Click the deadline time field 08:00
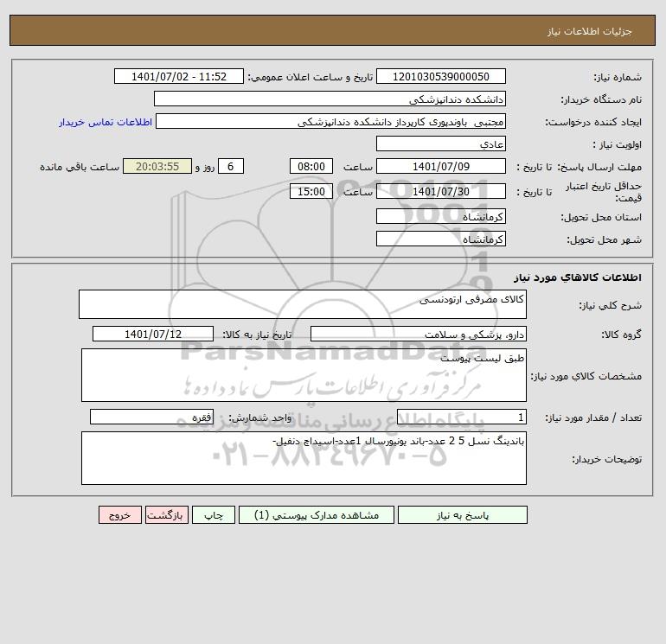 (x=311, y=167)
